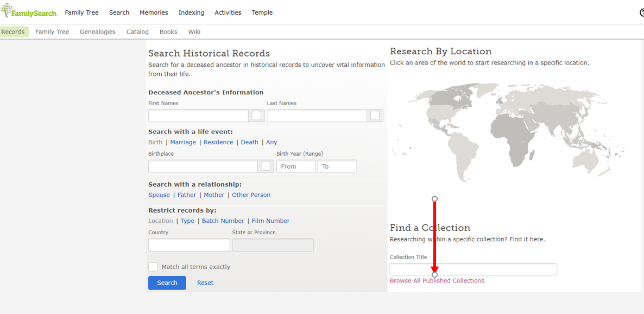Add a Father relationship
644x314 pixels.
pyautogui.click(x=187, y=195)
